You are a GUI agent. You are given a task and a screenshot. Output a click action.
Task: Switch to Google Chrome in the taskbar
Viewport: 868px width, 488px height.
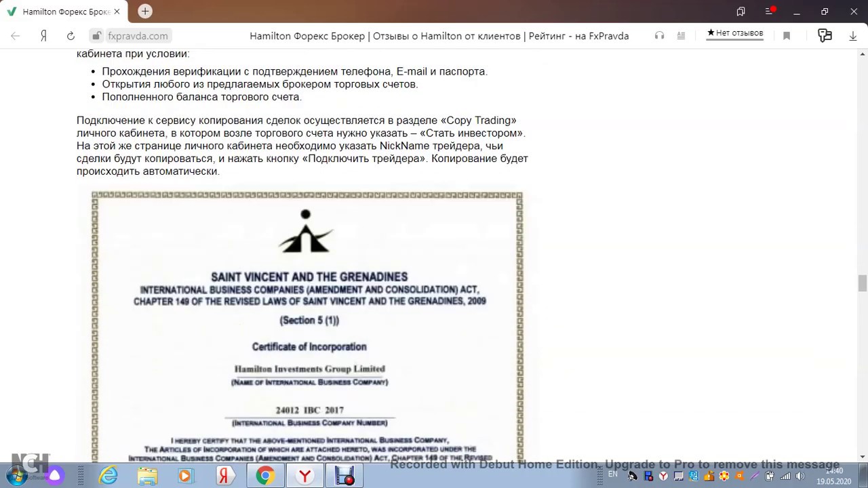click(x=265, y=476)
